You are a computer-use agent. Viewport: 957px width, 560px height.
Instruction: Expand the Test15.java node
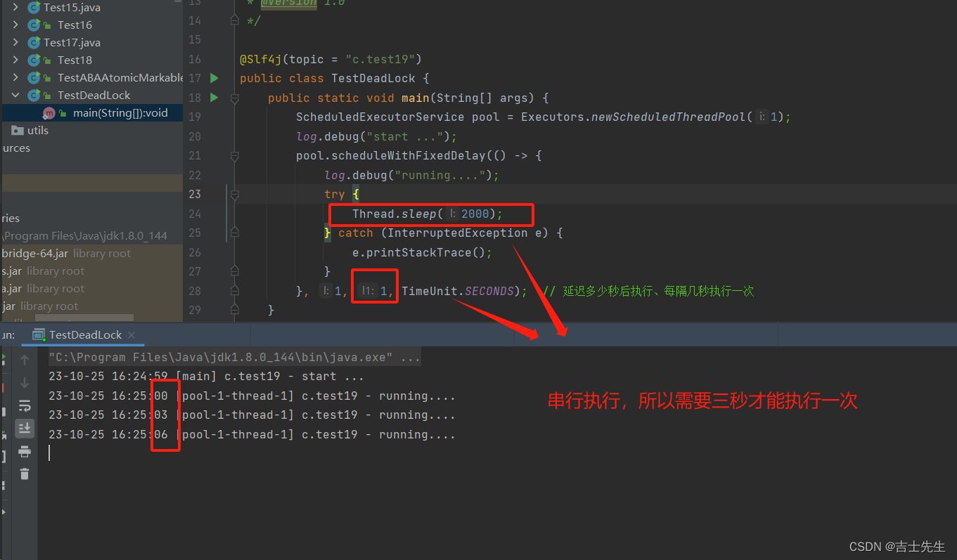click(15, 8)
